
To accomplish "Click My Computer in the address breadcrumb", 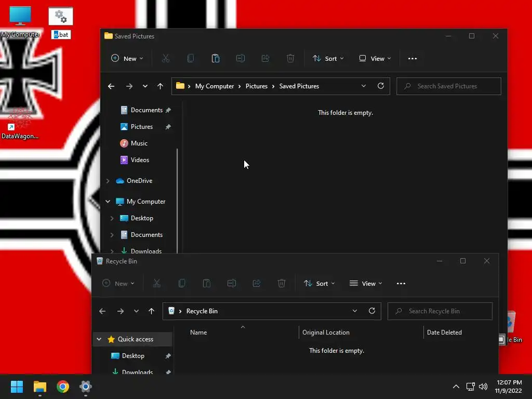I will pyautogui.click(x=215, y=86).
